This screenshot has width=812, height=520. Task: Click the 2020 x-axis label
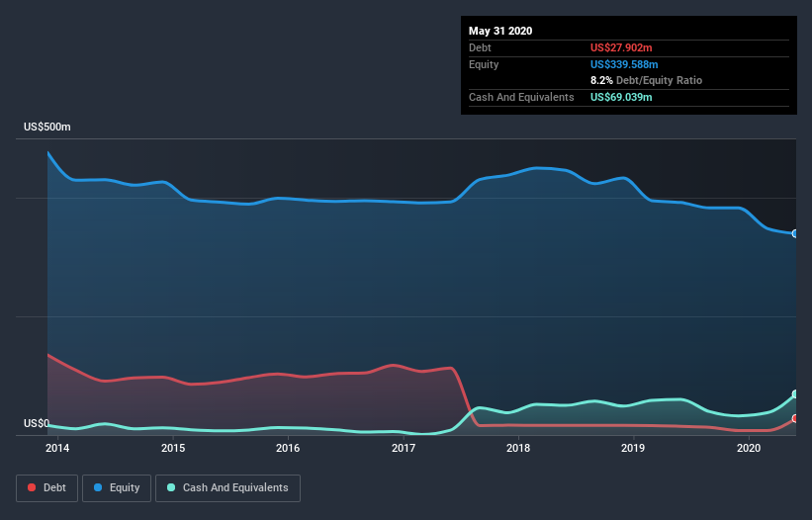coord(749,448)
